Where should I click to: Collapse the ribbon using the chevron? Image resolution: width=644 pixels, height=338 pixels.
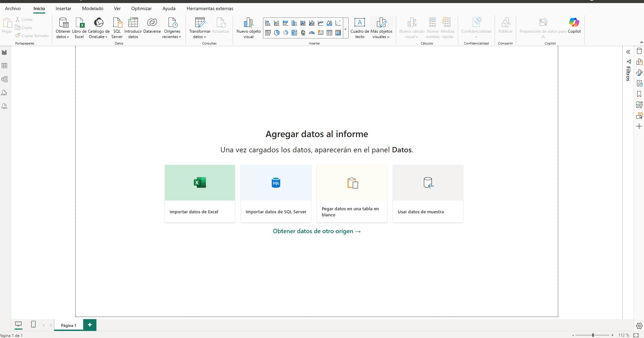pyautogui.click(x=641, y=42)
